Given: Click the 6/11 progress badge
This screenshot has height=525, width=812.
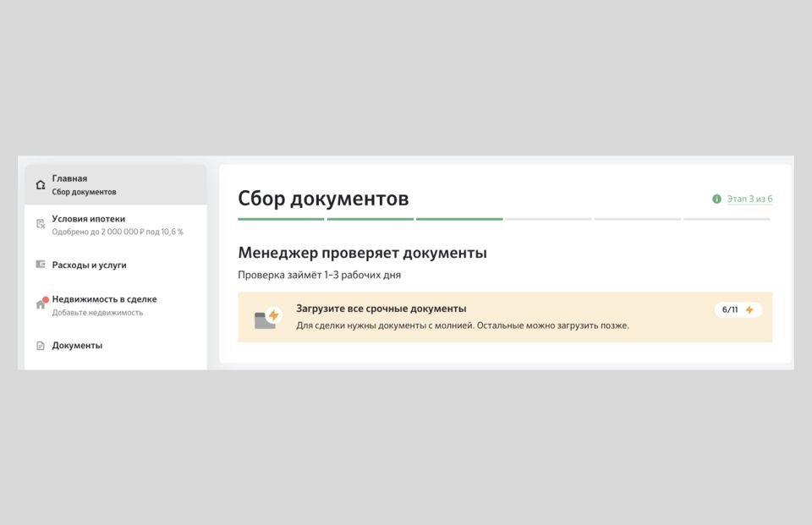Looking at the screenshot, I should [x=738, y=309].
